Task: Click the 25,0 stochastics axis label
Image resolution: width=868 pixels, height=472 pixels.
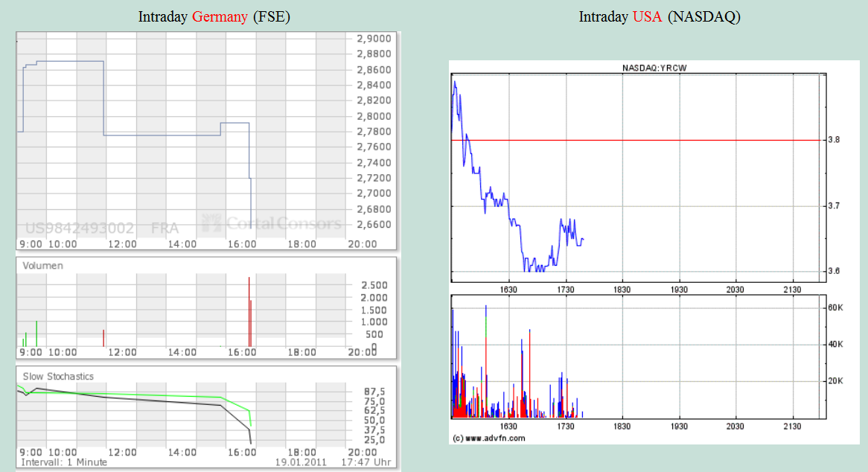Action: point(374,441)
